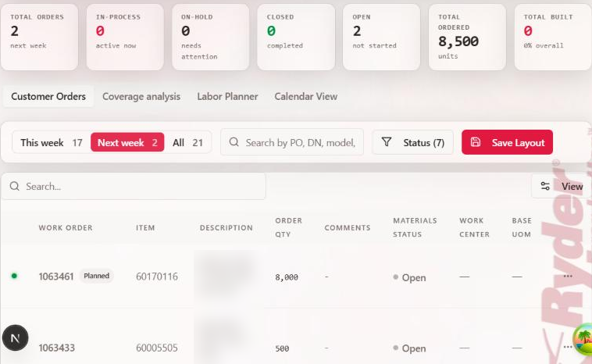Click the table Search... input field

(134, 186)
